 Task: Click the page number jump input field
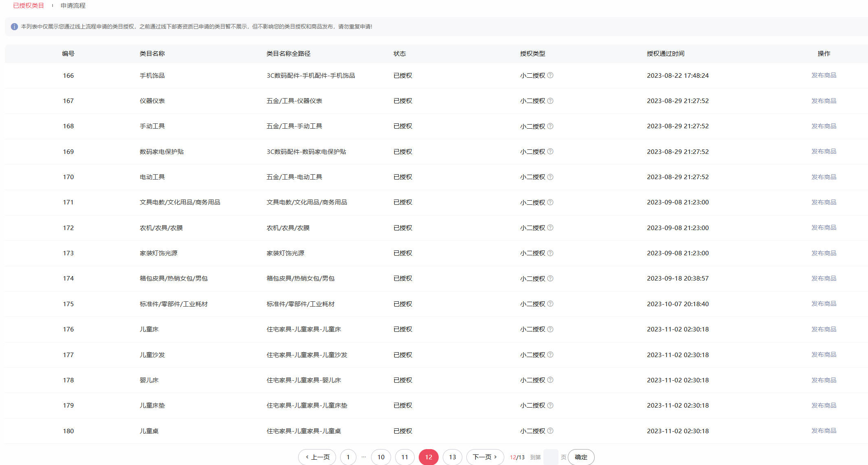(x=551, y=457)
